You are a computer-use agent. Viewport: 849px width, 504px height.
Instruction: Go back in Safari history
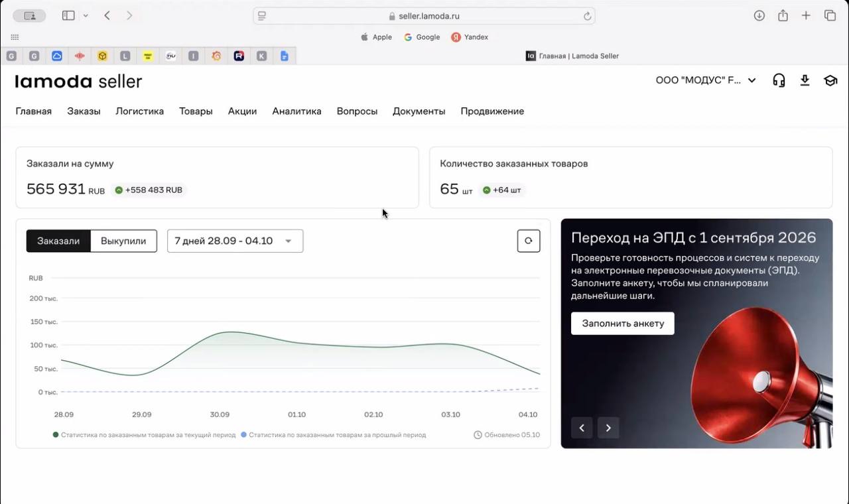[x=107, y=15]
